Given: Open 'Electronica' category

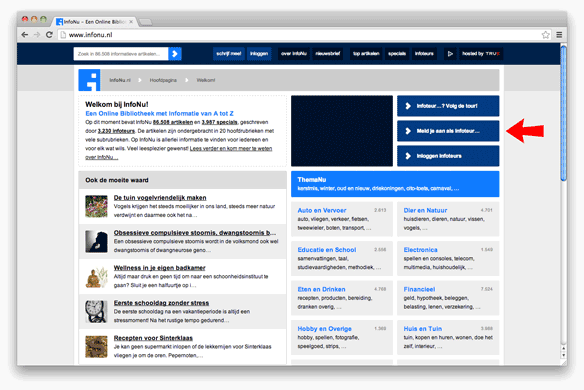Looking at the screenshot, I should tap(420, 250).
